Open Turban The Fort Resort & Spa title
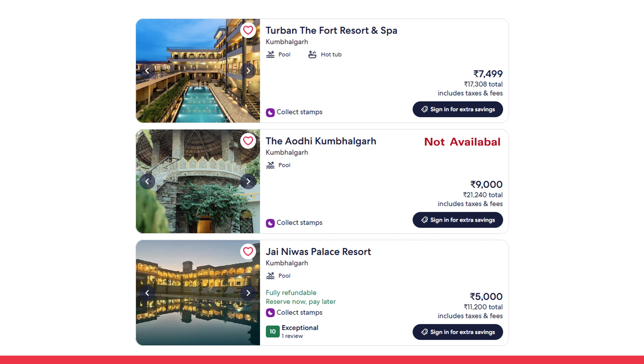Image resolution: width=644 pixels, height=364 pixels. coord(331,30)
